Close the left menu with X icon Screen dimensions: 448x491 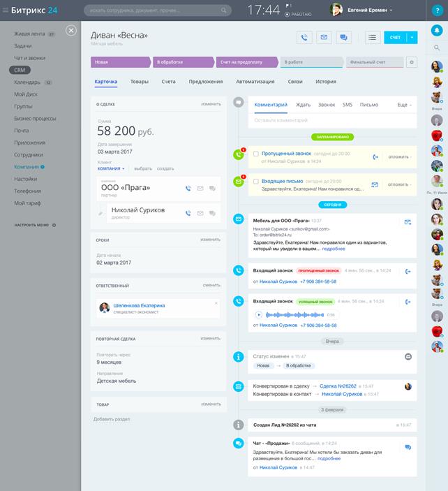click(71, 30)
